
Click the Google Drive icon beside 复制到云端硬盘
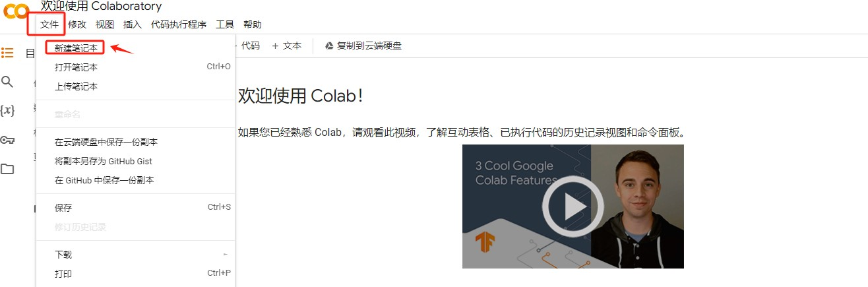click(x=329, y=46)
